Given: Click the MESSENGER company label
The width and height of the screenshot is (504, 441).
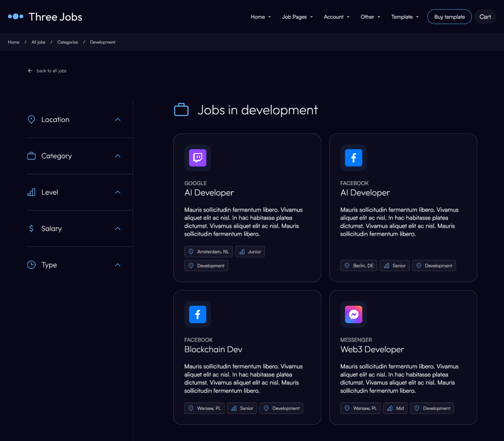Looking at the screenshot, I should [x=356, y=340].
